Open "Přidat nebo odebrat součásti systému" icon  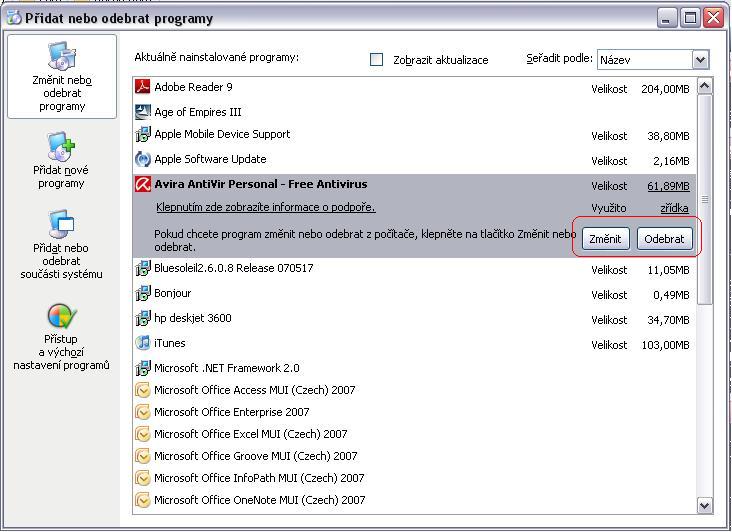[x=62, y=225]
